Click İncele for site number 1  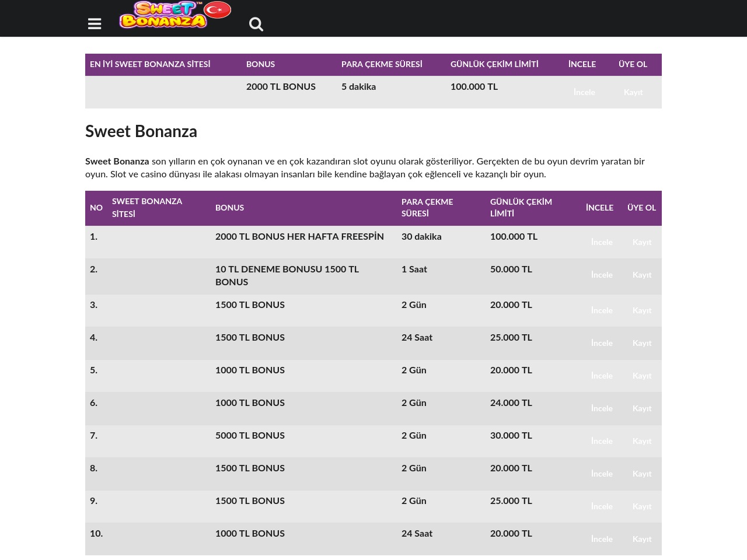click(x=602, y=243)
